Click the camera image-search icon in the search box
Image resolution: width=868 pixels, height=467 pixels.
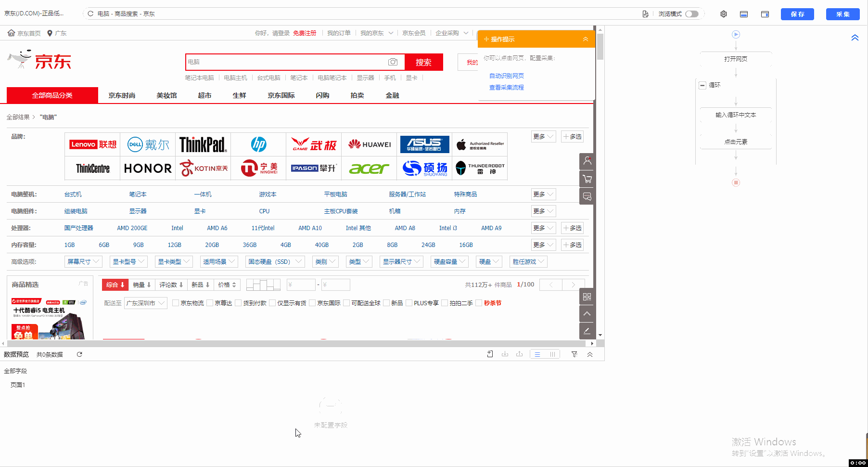click(393, 62)
